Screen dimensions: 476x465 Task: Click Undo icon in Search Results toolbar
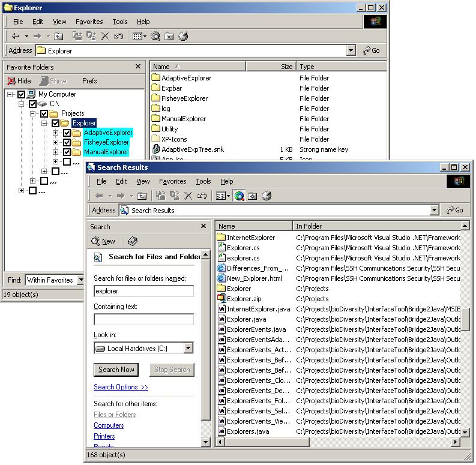[202, 196]
